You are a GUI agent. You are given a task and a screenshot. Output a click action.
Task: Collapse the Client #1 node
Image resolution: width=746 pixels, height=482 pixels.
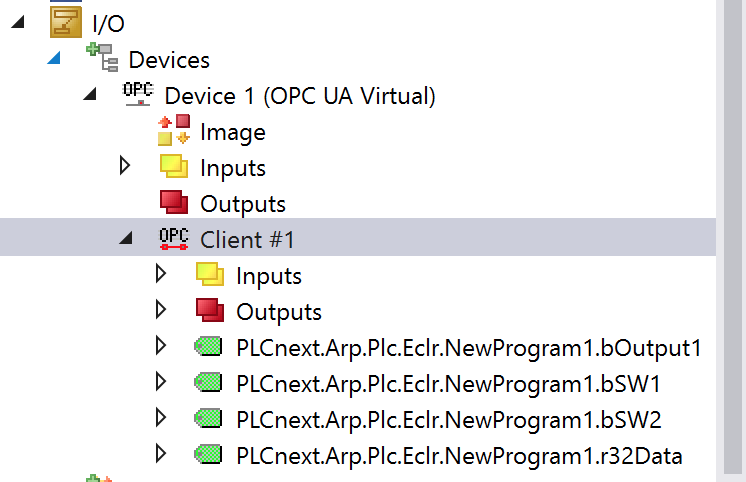[x=126, y=237]
